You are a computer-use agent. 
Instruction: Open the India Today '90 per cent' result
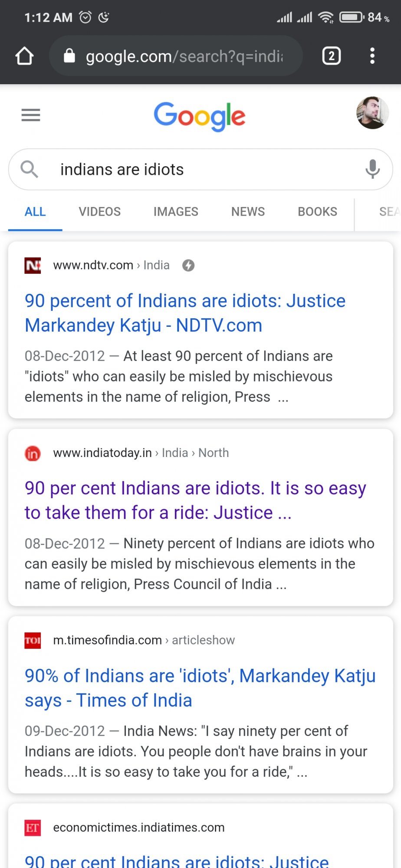pyautogui.click(x=195, y=500)
